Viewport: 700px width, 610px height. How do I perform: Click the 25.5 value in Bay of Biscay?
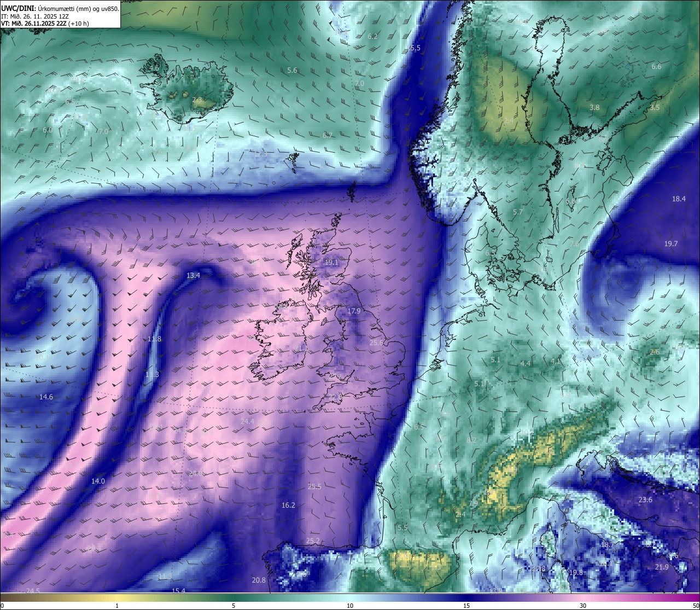pyautogui.click(x=314, y=487)
